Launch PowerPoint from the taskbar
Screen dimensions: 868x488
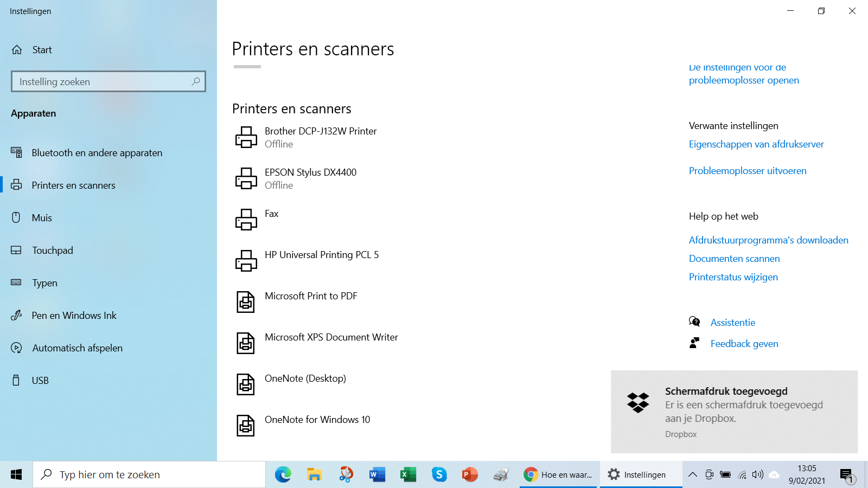point(470,474)
